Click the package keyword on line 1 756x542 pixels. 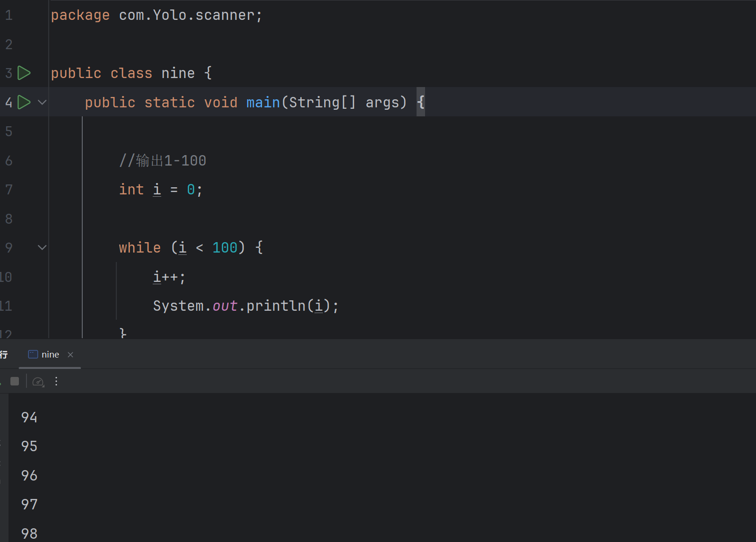[80, 15]
